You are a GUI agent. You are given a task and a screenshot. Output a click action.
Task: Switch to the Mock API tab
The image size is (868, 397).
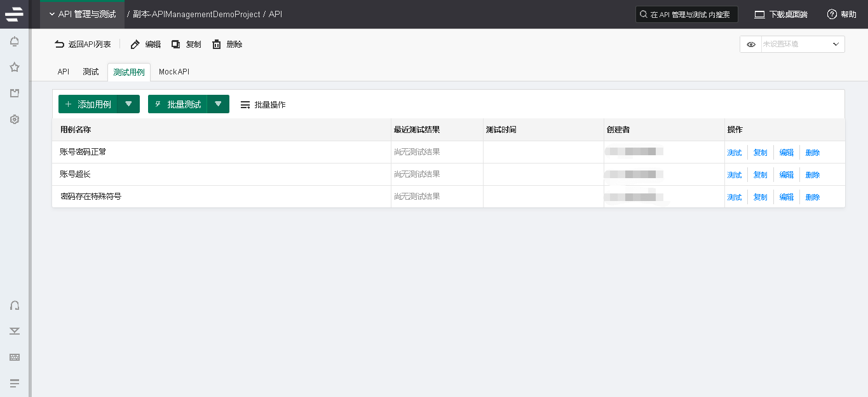click(174, 72)
